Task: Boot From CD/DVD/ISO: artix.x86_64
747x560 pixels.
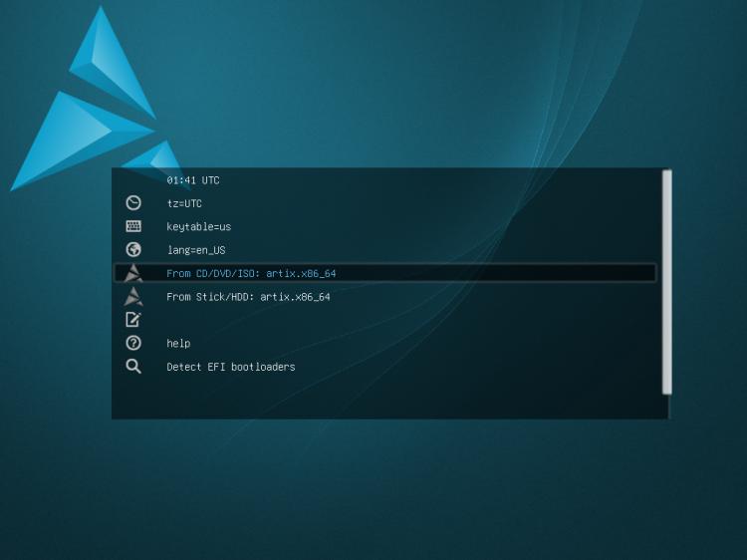Action: click(384, 273)
